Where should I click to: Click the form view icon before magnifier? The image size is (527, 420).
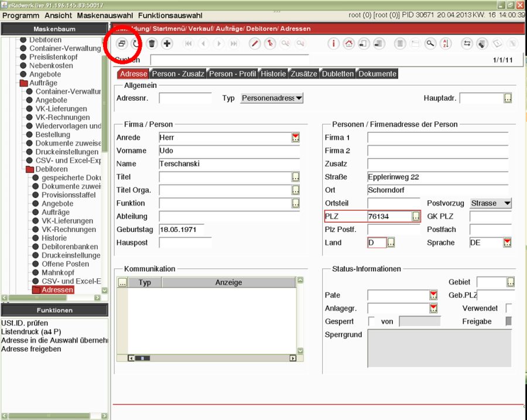[415, 44]
